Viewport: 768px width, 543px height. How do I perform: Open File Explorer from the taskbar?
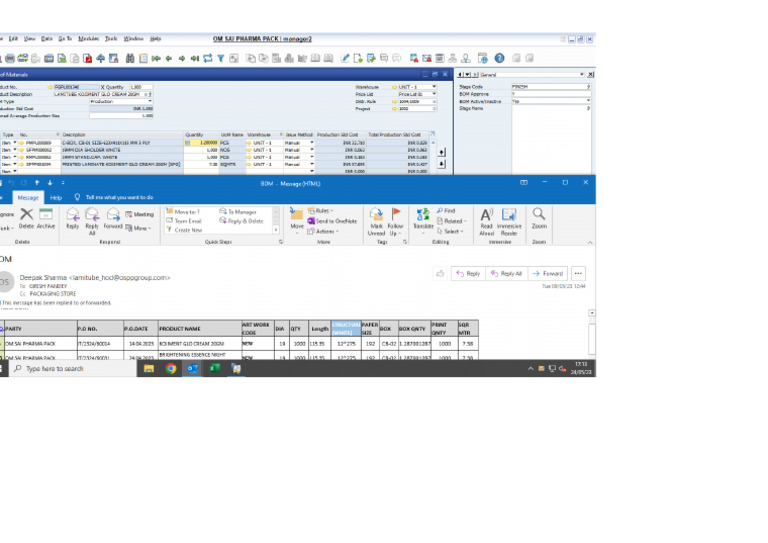click(149, 368)
